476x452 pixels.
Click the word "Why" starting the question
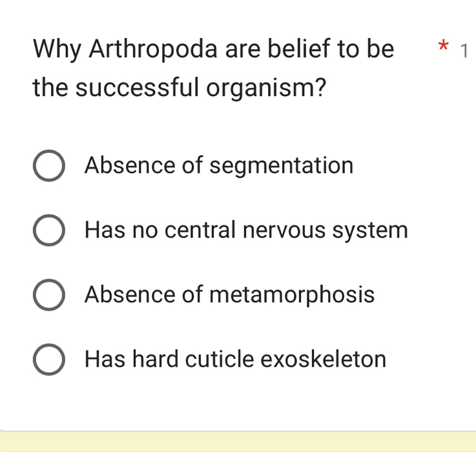point(58,48)
